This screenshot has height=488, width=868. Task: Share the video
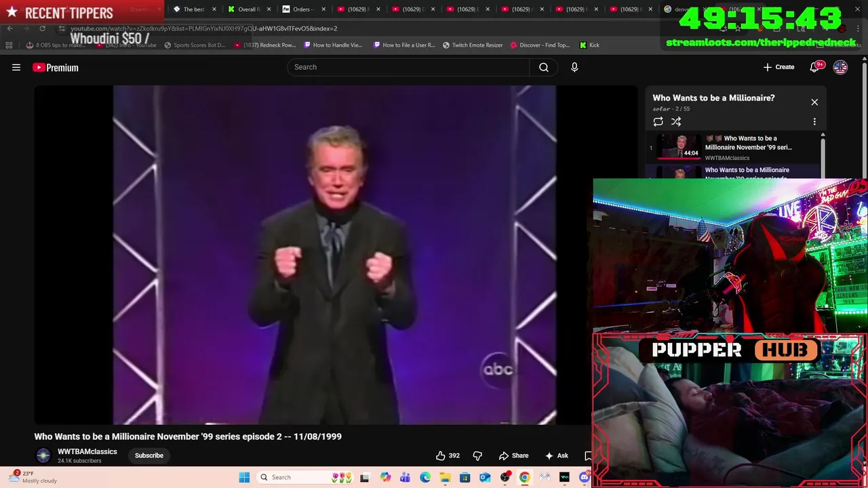(513, 455)
